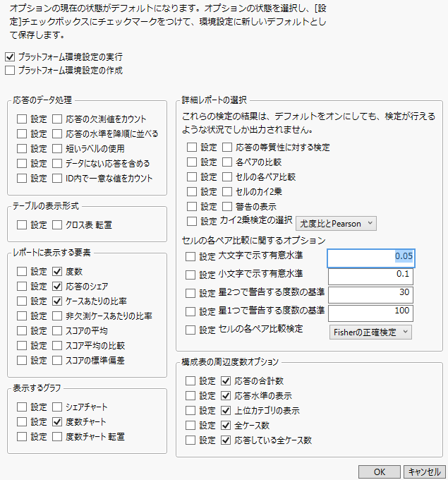Tick 設定 box for 大文字で示す有意水準

tap(190, 256)
